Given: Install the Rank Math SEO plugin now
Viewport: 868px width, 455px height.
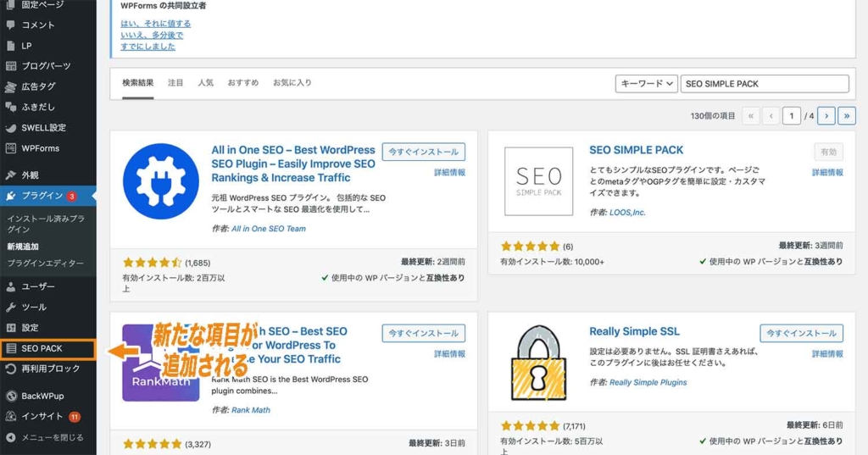Looking at the screenshot, I should pyautogui.click(x=424, y=333).
